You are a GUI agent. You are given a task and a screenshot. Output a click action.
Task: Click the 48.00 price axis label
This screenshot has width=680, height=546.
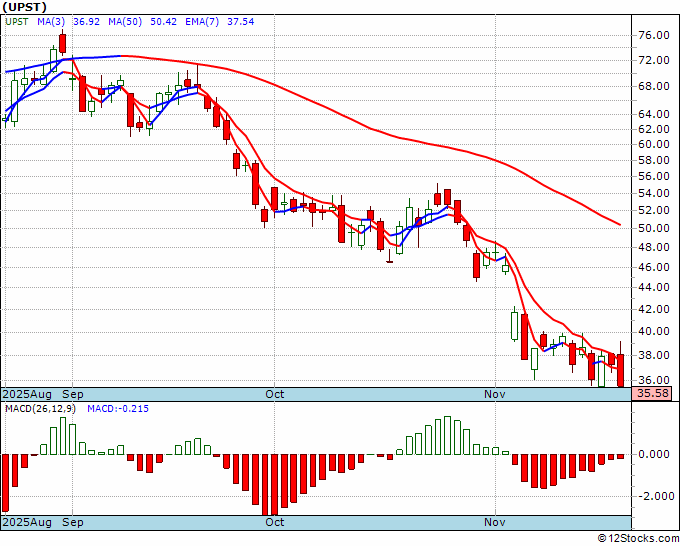pyautogui.click(x=654, y=248)
